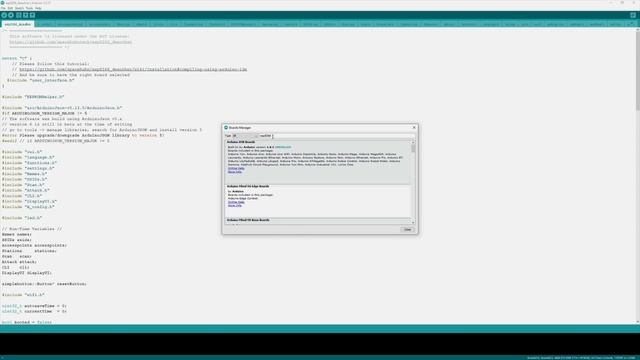This screenshot has width=640, height=360.
Task: Click the Open sketch toolbar icon
Action: tap(26, 15)
